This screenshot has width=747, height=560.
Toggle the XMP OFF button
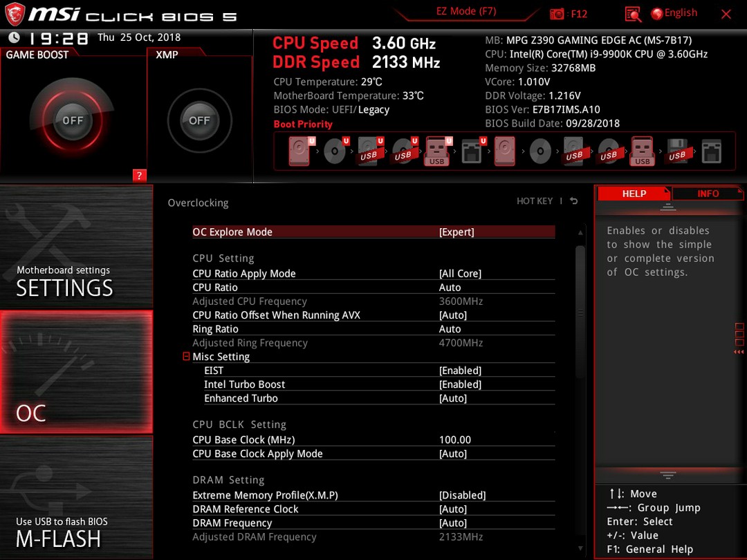click(199, 120)
